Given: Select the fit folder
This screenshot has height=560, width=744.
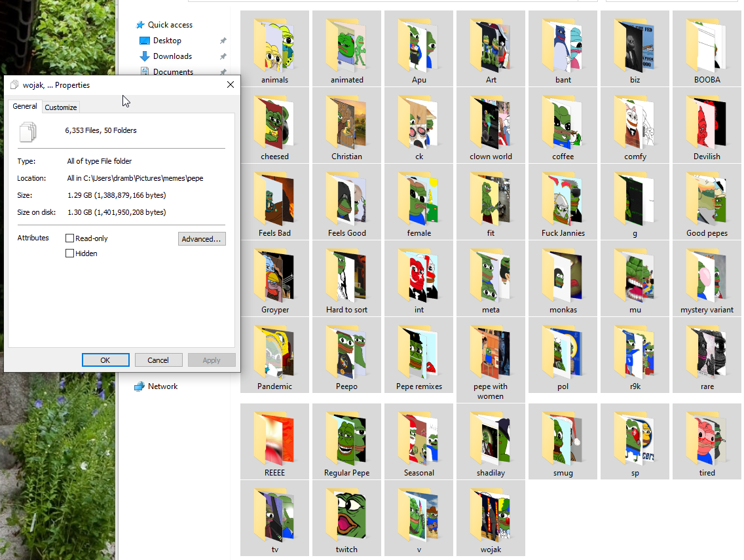Looking at the screenshot, I should pyautogui.click(x=491, y=202).
